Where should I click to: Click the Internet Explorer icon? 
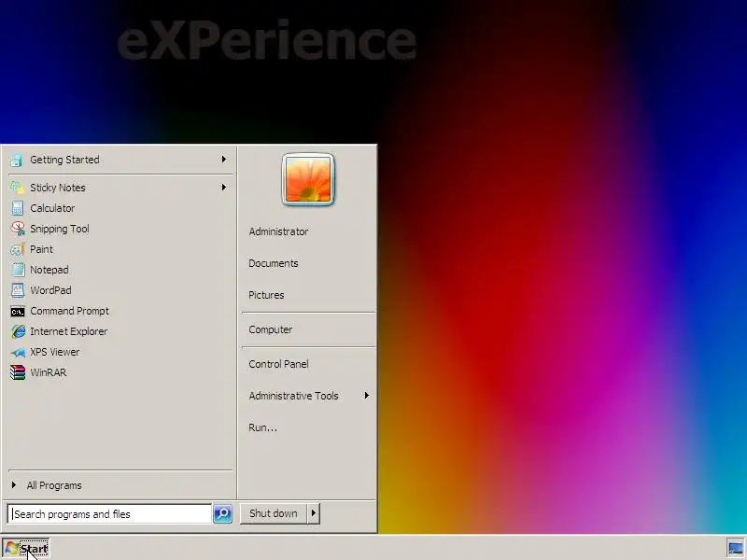(x=18, y=331)
